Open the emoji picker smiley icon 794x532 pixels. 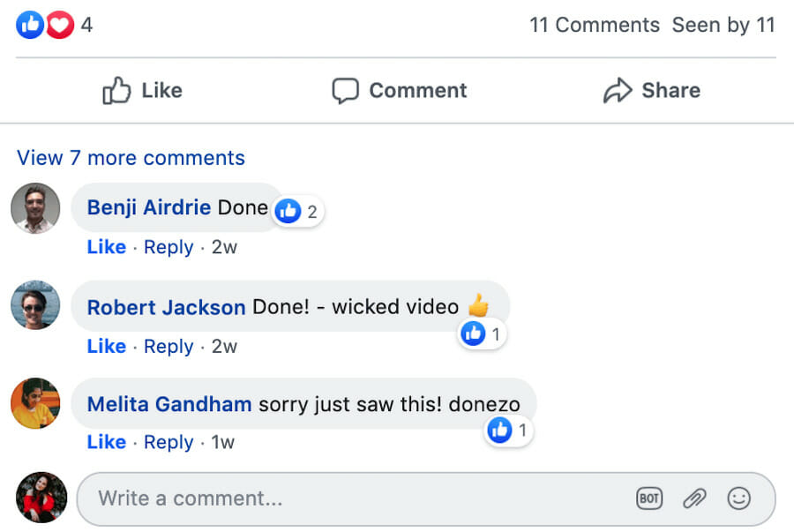point(738,498)
